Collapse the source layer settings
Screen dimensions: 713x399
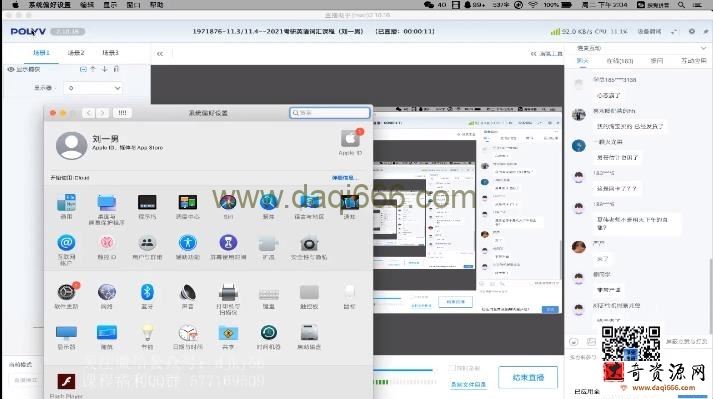pos(83,69)
